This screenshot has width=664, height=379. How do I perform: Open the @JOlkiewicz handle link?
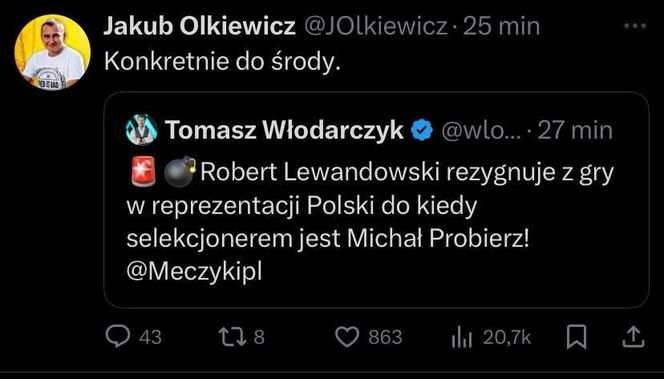click(x=375, y=27)
